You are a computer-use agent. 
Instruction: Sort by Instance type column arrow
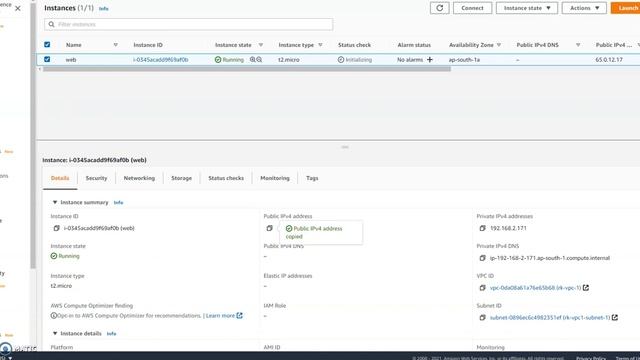click(320, 45)
